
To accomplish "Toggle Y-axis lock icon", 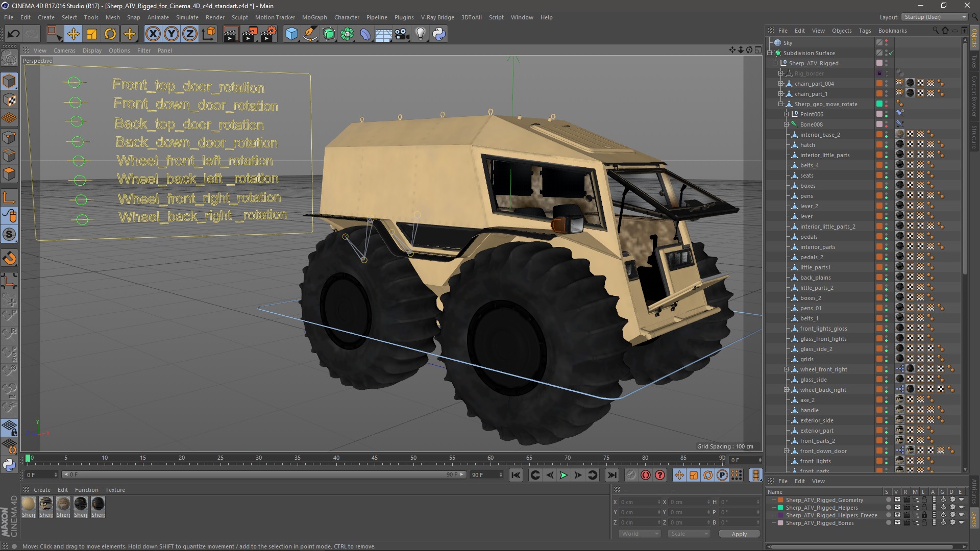I will [x=171, y=34].
